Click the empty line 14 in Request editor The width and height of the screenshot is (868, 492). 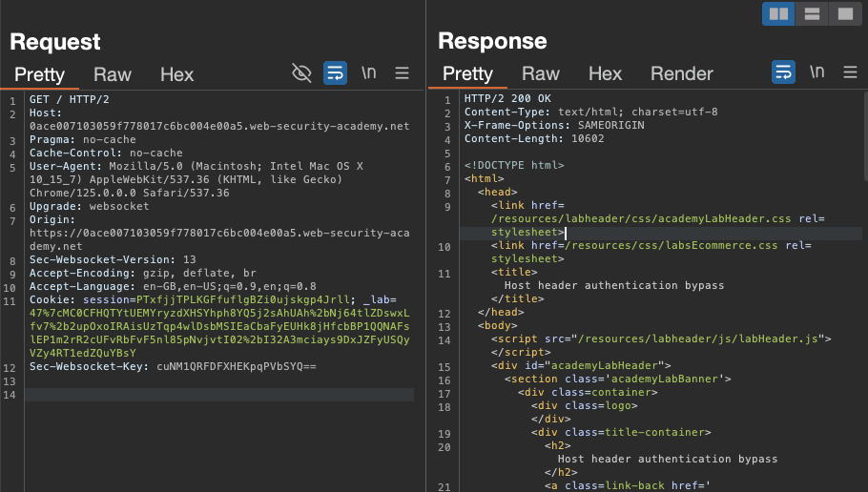pyautogui.click(x=219, y=395)
